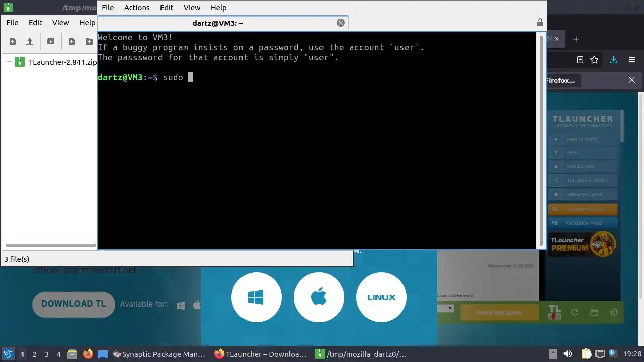Close the dartz@VM3 terminal tab

[341, 23]
